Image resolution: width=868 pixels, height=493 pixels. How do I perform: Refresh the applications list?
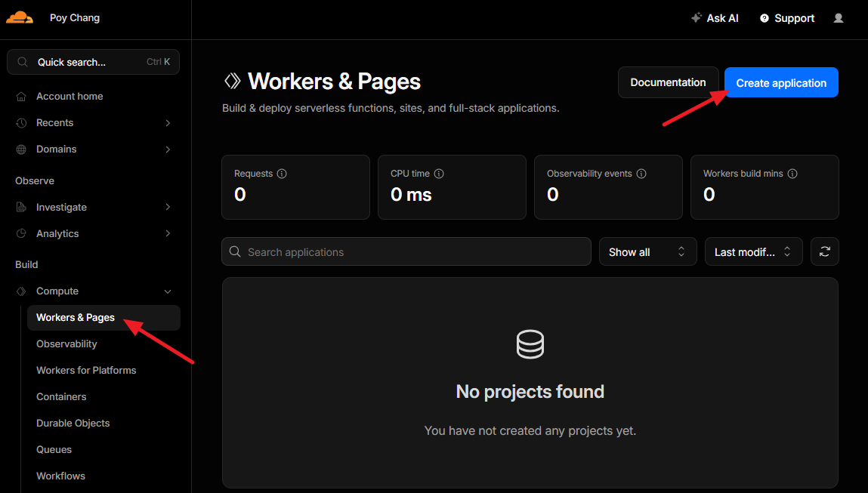coord(825,251)
